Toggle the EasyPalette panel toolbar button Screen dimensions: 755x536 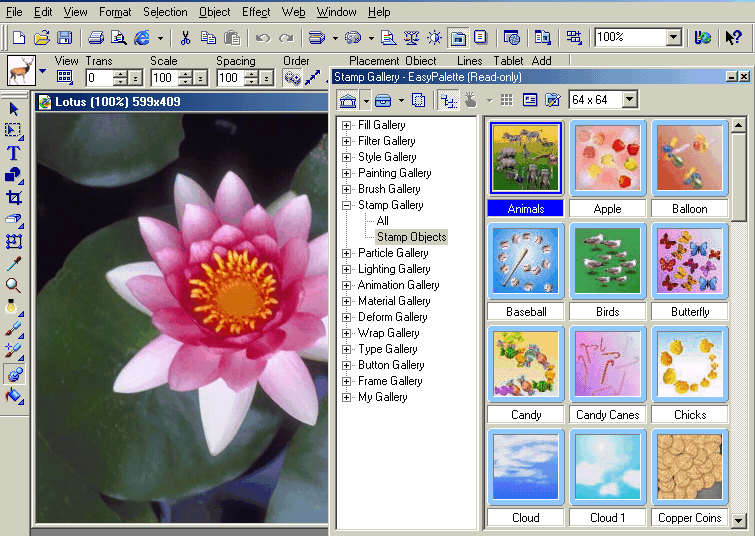coord(458,38)
